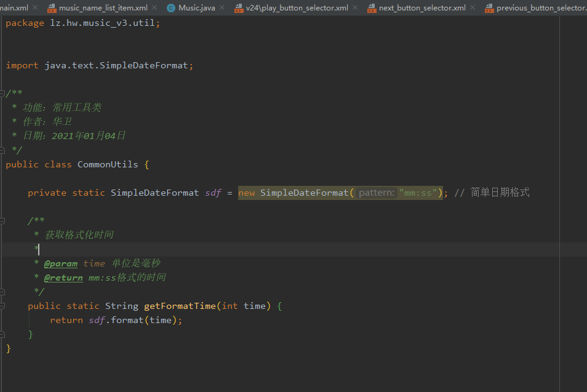
Task: Click the XML file icon on music_name_list_item.xml tab
Action: [x=52, y=8]
